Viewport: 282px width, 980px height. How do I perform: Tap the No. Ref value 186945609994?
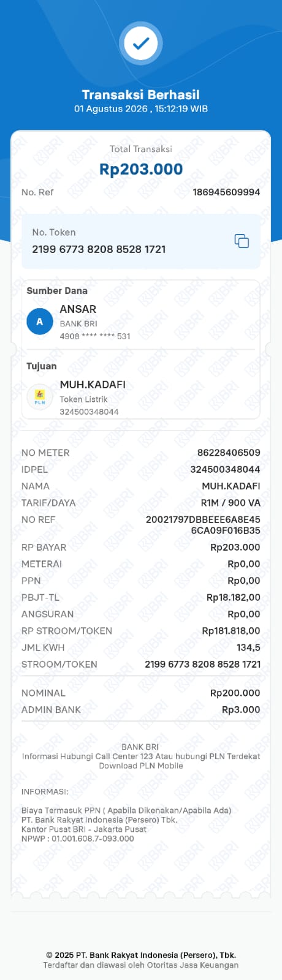click(x=226, y=192)
